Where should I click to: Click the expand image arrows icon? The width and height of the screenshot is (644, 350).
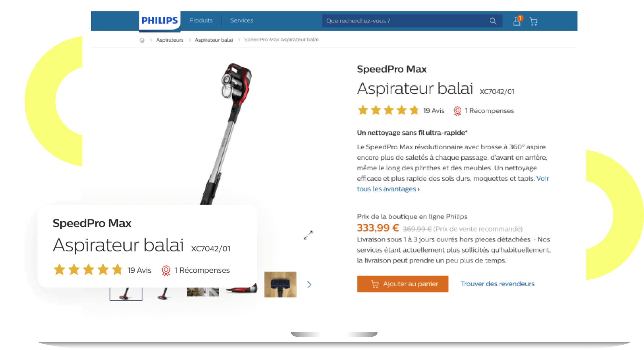click(x=308, y=235)
